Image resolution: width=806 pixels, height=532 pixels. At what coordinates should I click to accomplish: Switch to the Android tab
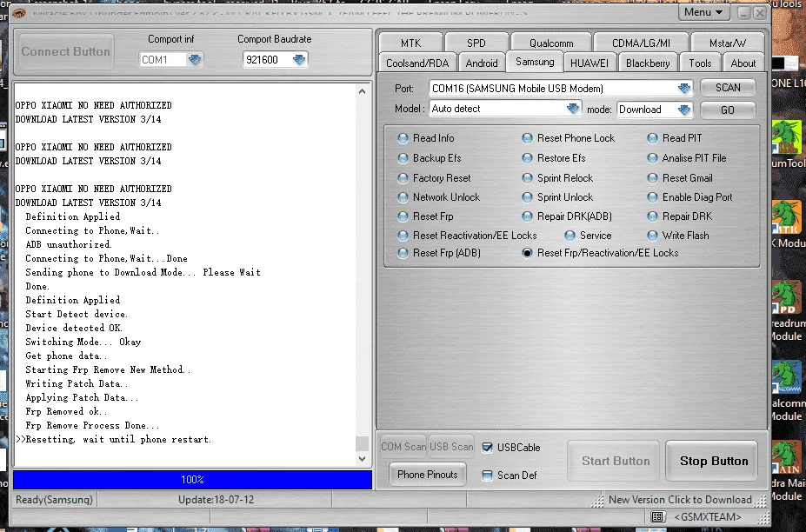click(x=482, y=63)
